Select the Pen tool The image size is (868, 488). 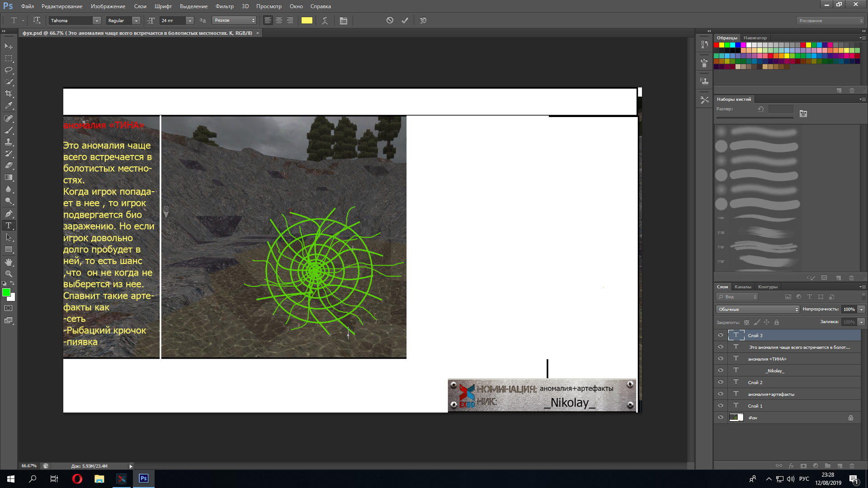point(9,214)
